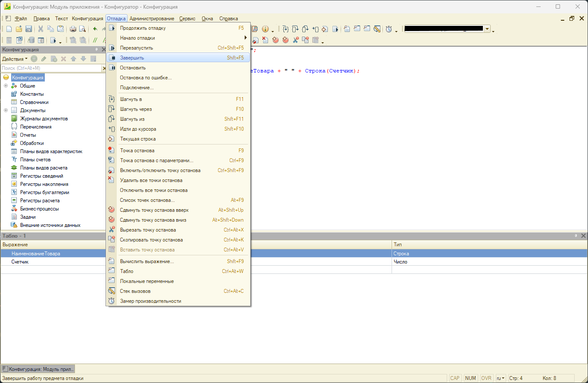Click the Copy breakpoint toolbar icon
Viewport: 588px width, 383px height.
pyautogui.click(x=305, y=40)
